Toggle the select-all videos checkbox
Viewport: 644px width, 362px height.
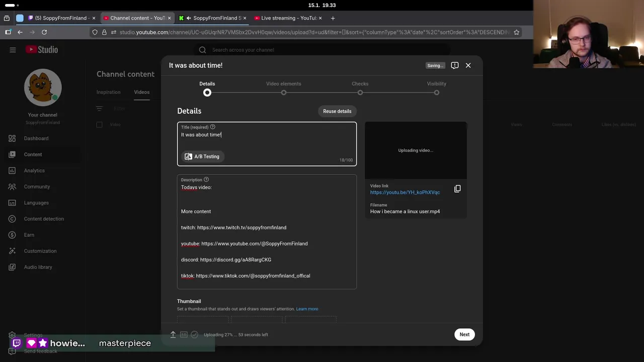click(x=99, y=125)
